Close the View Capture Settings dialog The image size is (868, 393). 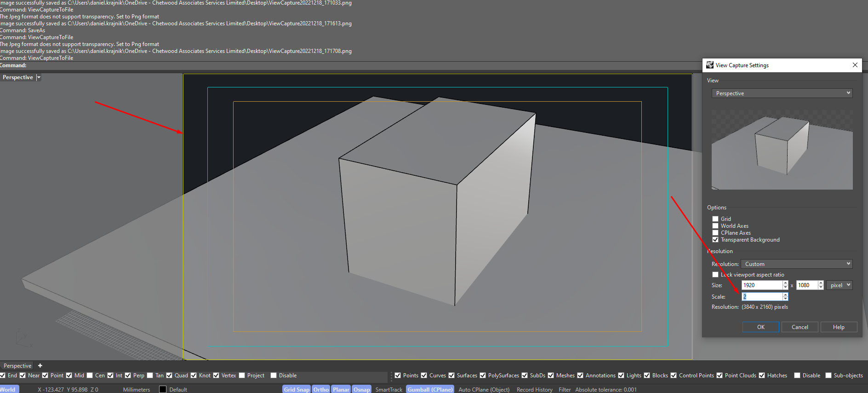pyautogui.click(x=855, y=65)
